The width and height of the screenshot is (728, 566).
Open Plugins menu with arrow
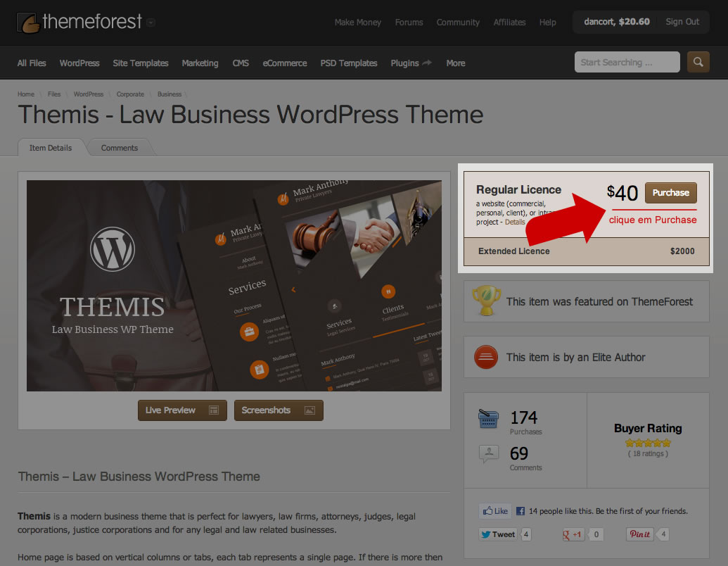click(x=411, y=63)
